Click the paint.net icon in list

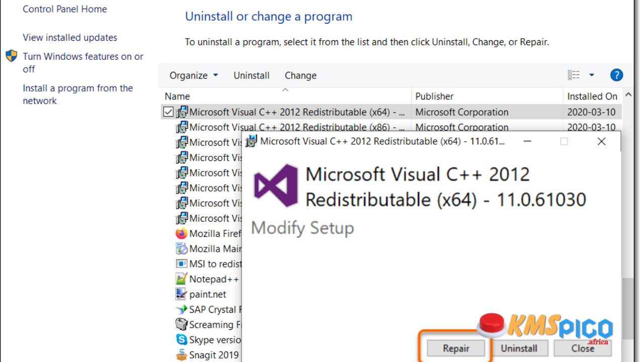pos(182,294)
